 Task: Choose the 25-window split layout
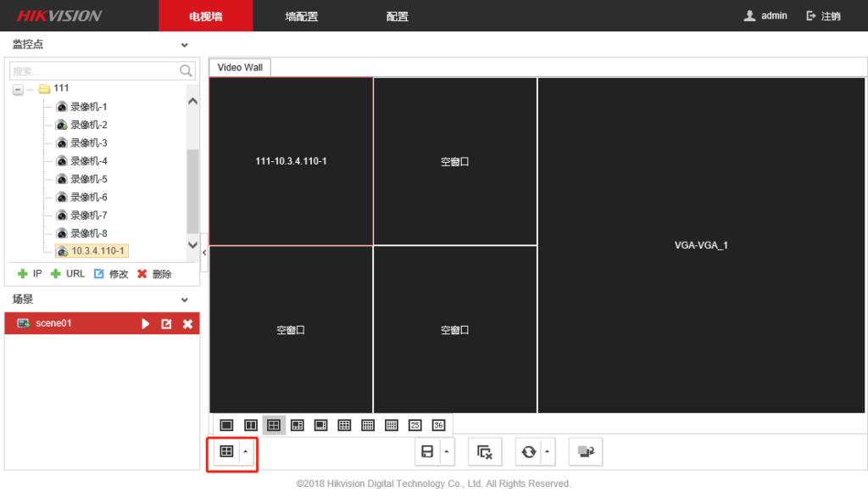(415, 425)
